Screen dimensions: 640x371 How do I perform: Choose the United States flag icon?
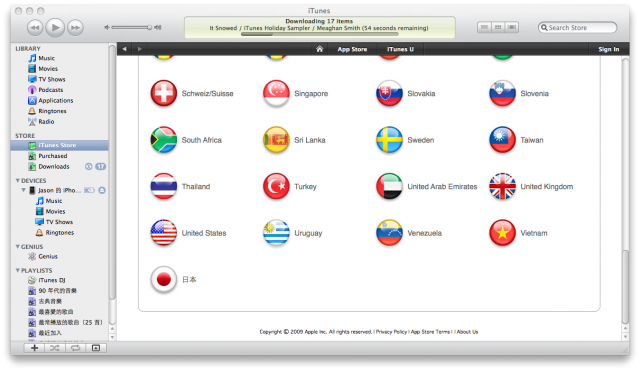(x=163, y=233)
